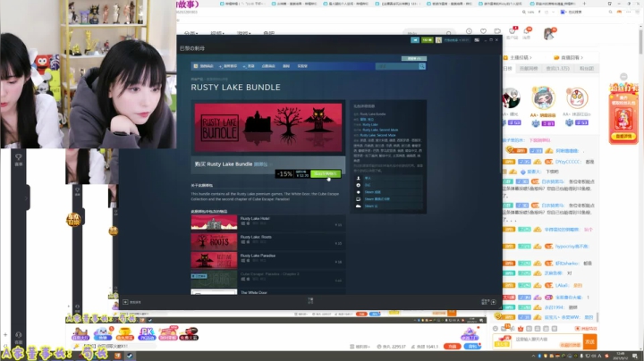Click the heart follow icon in page header
This screenshot has width=644, height=361.
(483, 31)
